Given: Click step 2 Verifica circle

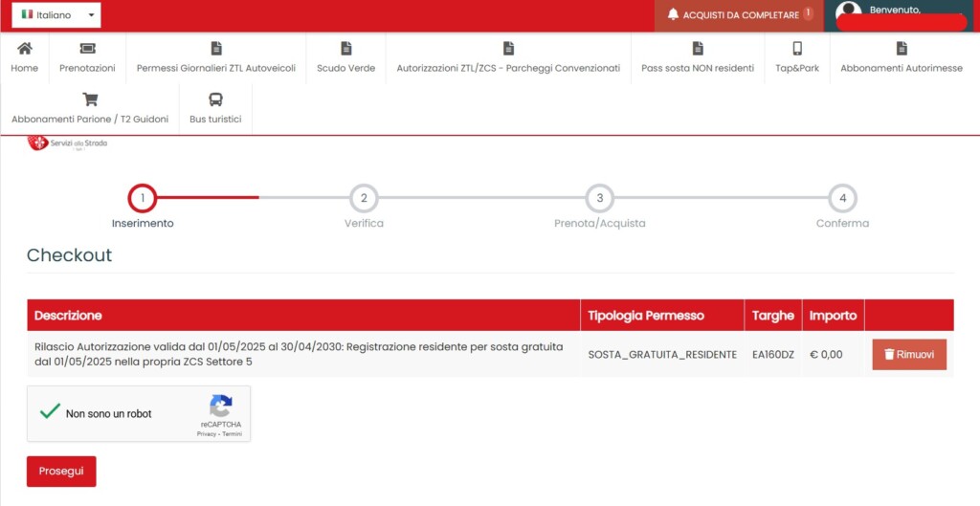Looking at the screenshot, I should (364, 198).
